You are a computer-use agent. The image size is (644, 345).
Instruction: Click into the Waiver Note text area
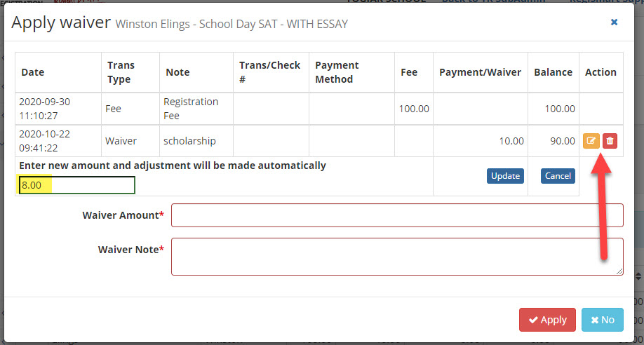397,257
